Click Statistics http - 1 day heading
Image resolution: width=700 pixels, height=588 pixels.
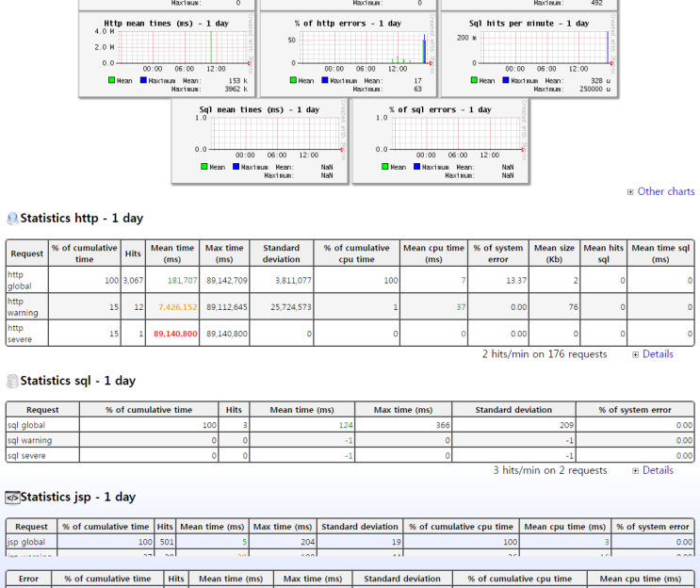(x=82, y=219)
